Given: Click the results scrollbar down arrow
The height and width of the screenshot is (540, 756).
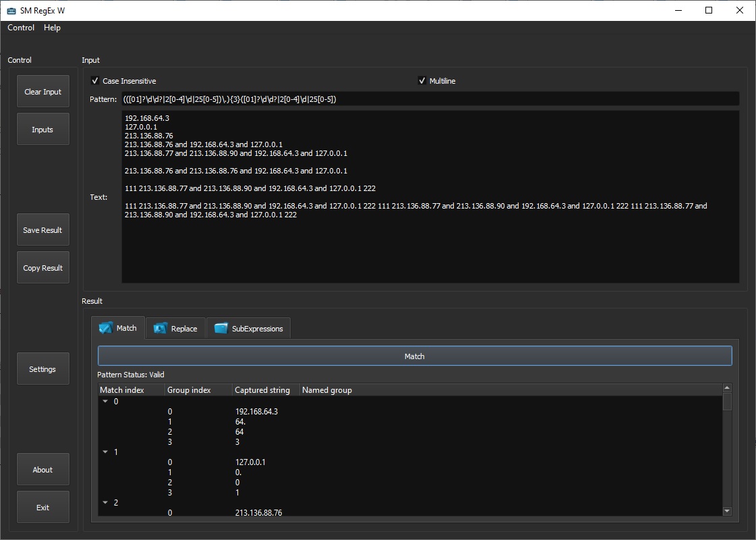Looking at the screenshot, I should (727, 511).
